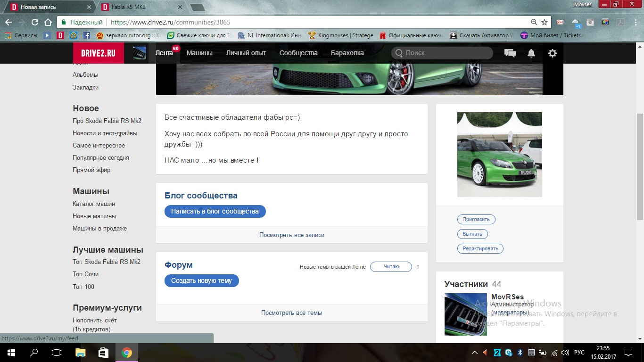Open the Каталог машин link
The image size is (644, 362).
pos(94,204)
